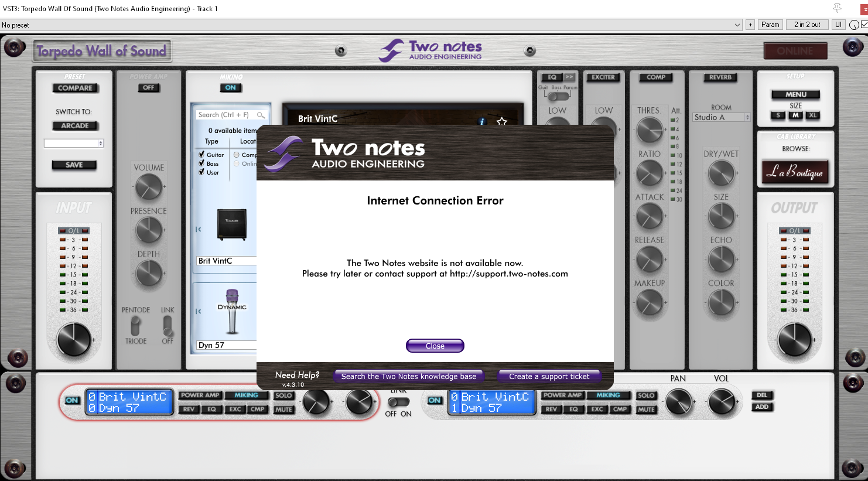Screen dimensions: 868x481
Task: Switch to ARCADE mode
Action: [x=75, y=125]
